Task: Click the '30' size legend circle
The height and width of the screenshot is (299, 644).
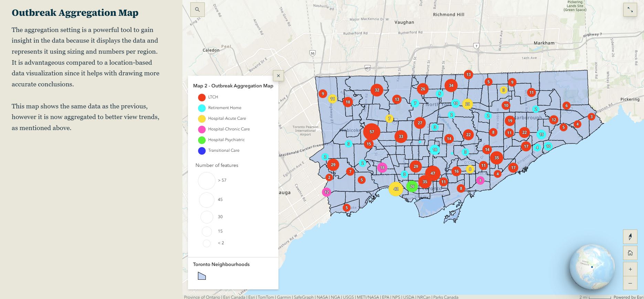Action: [207, 217]
